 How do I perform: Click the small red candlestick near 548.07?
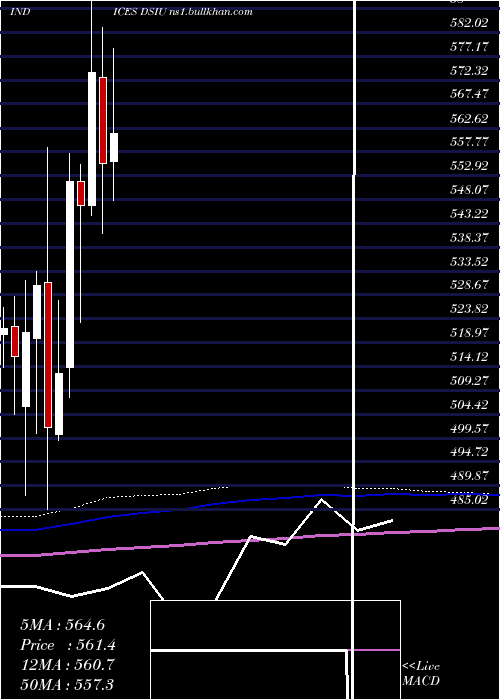click(81, 193)
